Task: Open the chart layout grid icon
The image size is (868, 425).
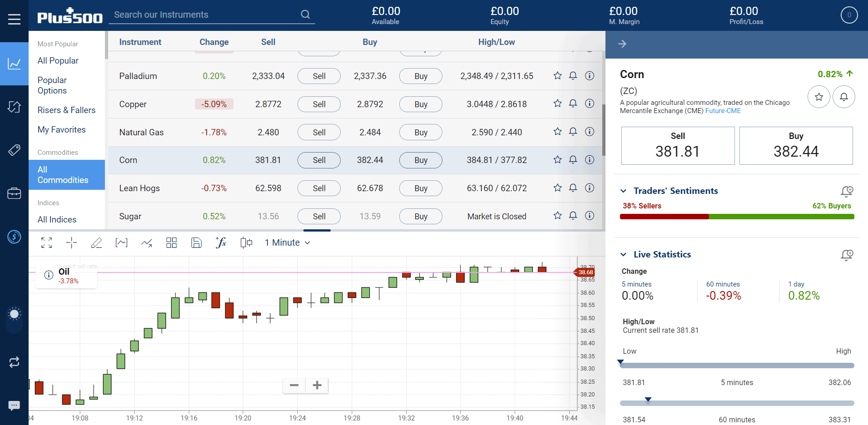Action: (x=171, y=243)
